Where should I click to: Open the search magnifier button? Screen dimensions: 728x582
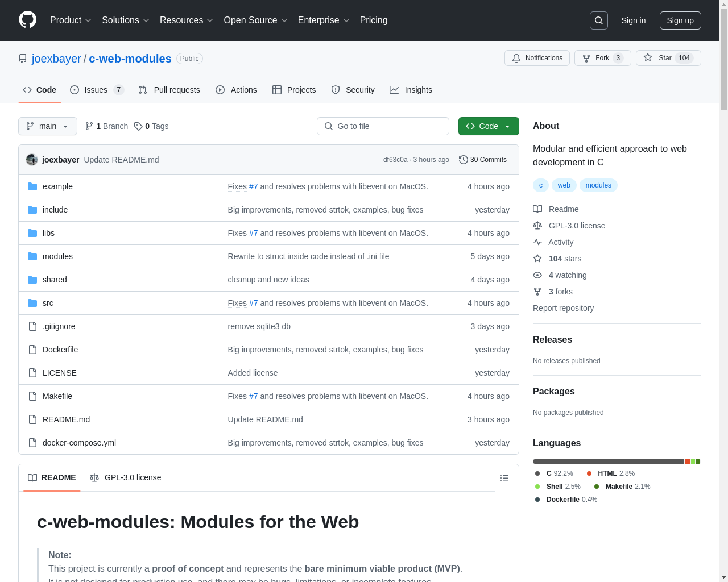pyautogui.click(x=599, y=20)
